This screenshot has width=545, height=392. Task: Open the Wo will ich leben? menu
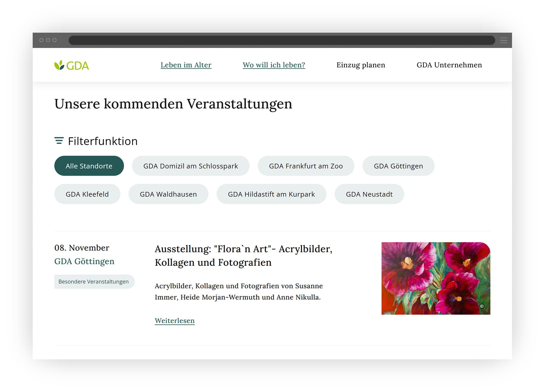pyautogui.click(x=274, y=65)
